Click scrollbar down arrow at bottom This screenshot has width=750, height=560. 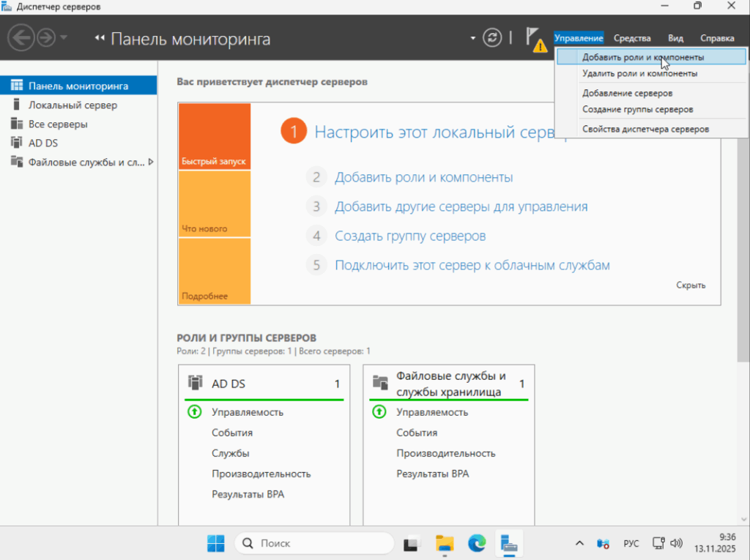[743, 519]
